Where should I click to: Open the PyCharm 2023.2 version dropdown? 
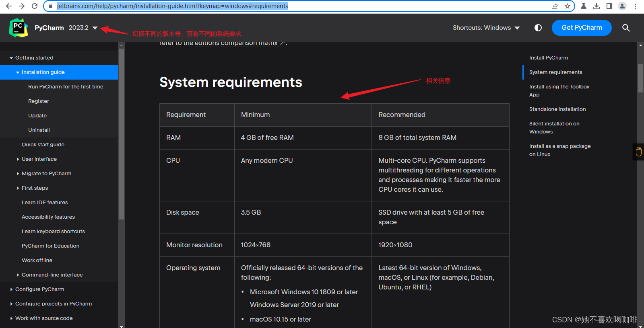[83, 28]
